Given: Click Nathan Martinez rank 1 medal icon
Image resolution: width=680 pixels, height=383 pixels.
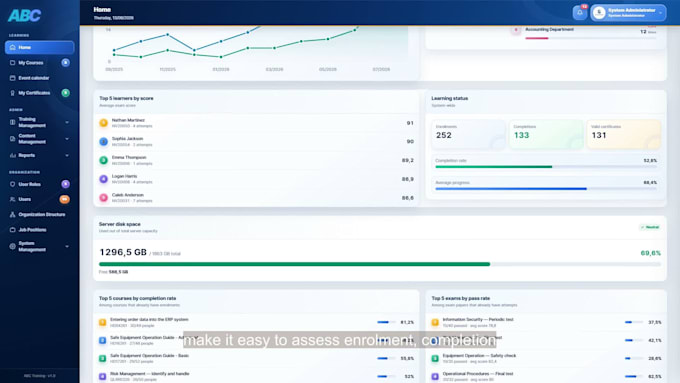Looking at the screenshot, I should [103, 123].
